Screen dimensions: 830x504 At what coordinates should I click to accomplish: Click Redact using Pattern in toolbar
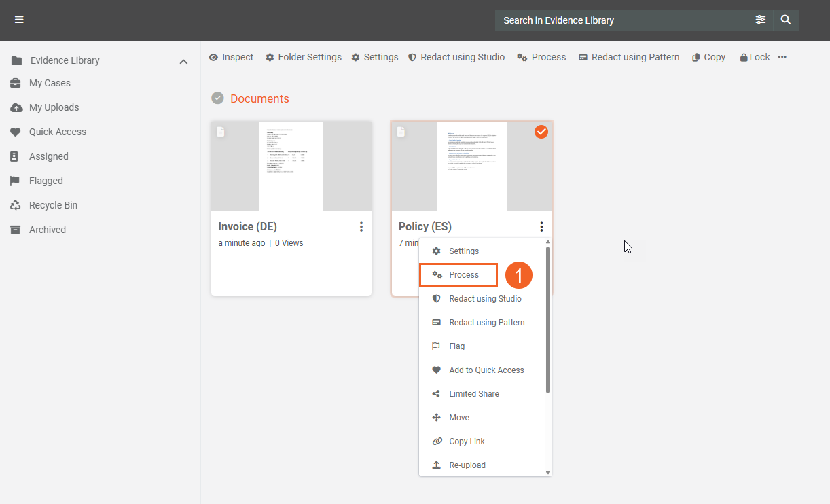pyautogui.click(x=629, y=57)
